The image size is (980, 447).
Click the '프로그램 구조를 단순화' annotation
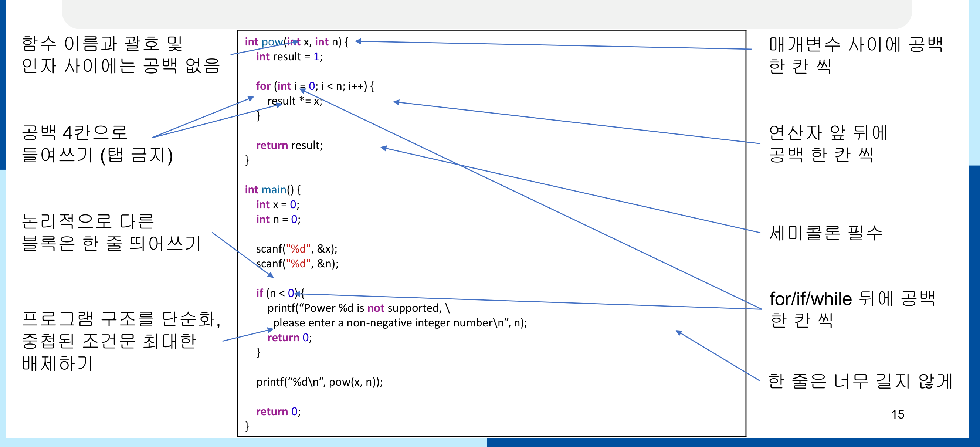(121, 319)
